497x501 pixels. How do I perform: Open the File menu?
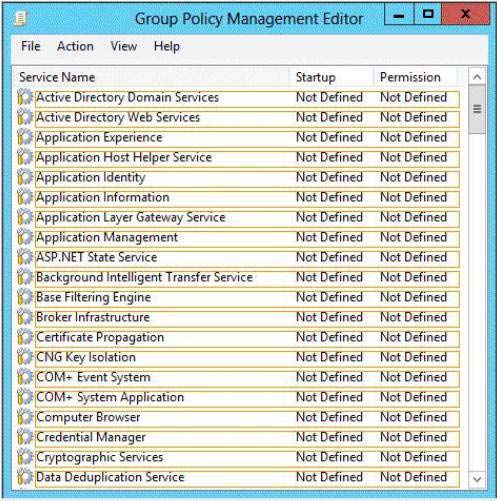tap(31, 46)
